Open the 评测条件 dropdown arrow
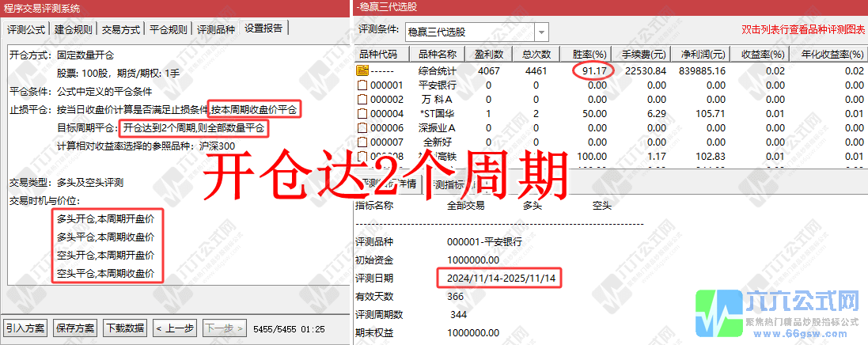 click(541, 32)
